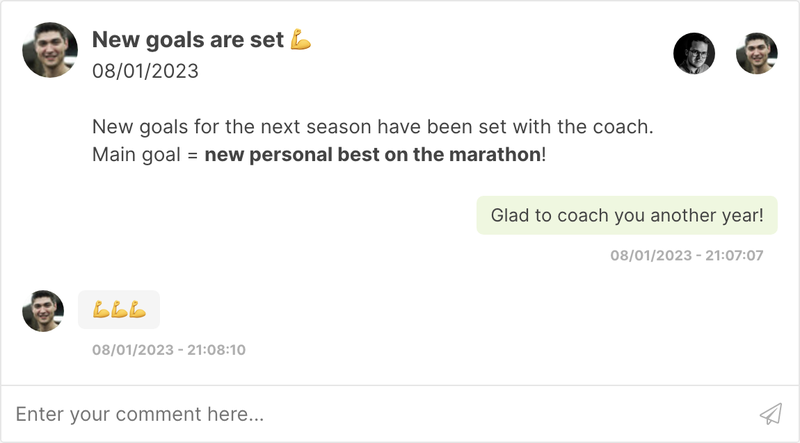Image resolution: width=800 pixels, height=443 pixels.
Task: Select the athlete avatar in the top-right corner
Action: tap(756, 53)
